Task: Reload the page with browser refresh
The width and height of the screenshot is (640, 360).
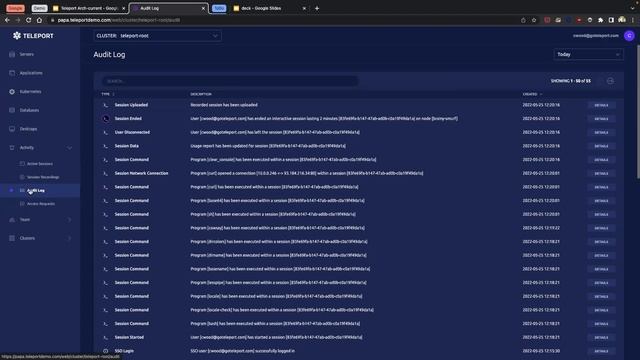Action: 28,20
